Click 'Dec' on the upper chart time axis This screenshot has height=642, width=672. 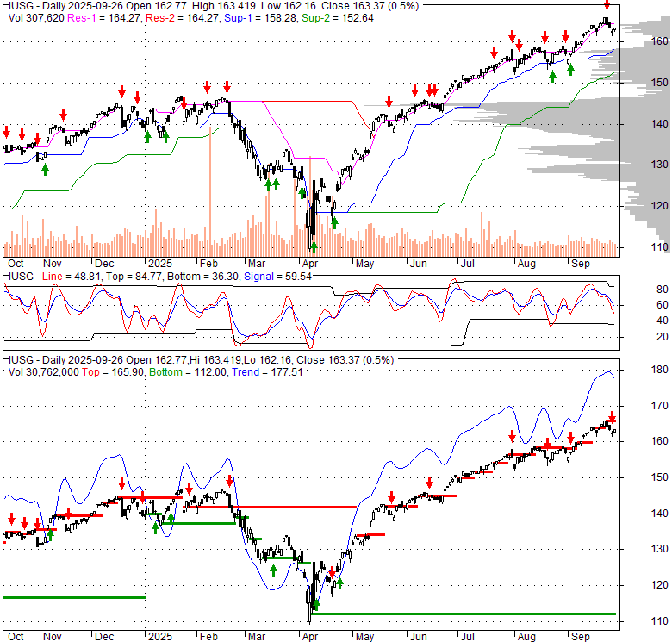[x=104, y=264]
